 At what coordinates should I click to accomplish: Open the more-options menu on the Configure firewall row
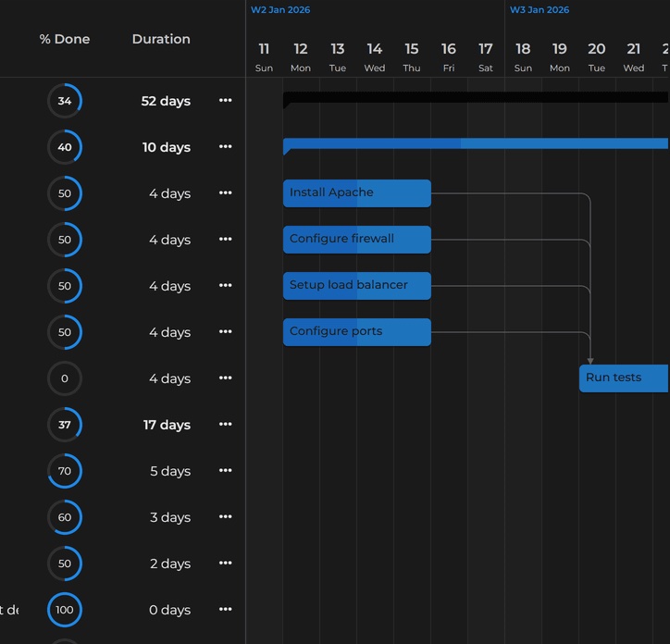225,239
